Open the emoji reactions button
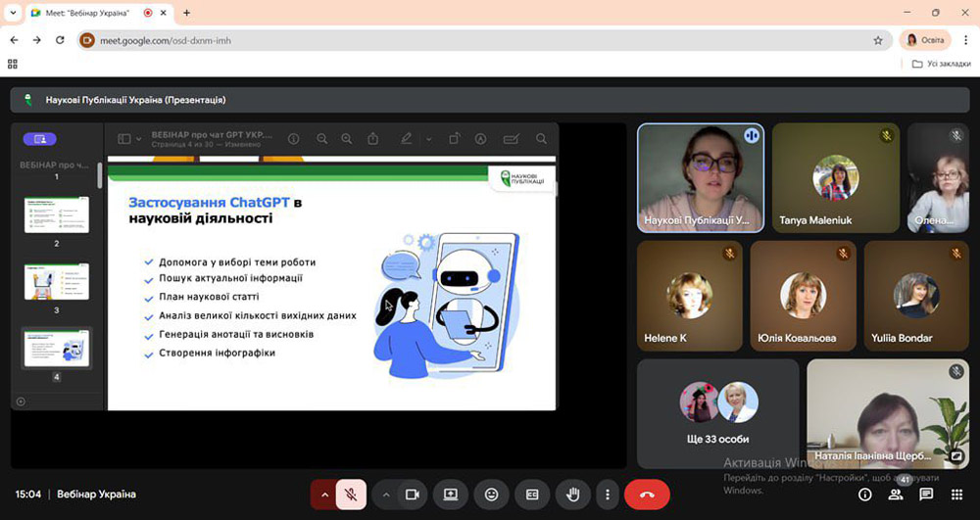Viewport: 980px width, 520px height. (x=492, y=495)
